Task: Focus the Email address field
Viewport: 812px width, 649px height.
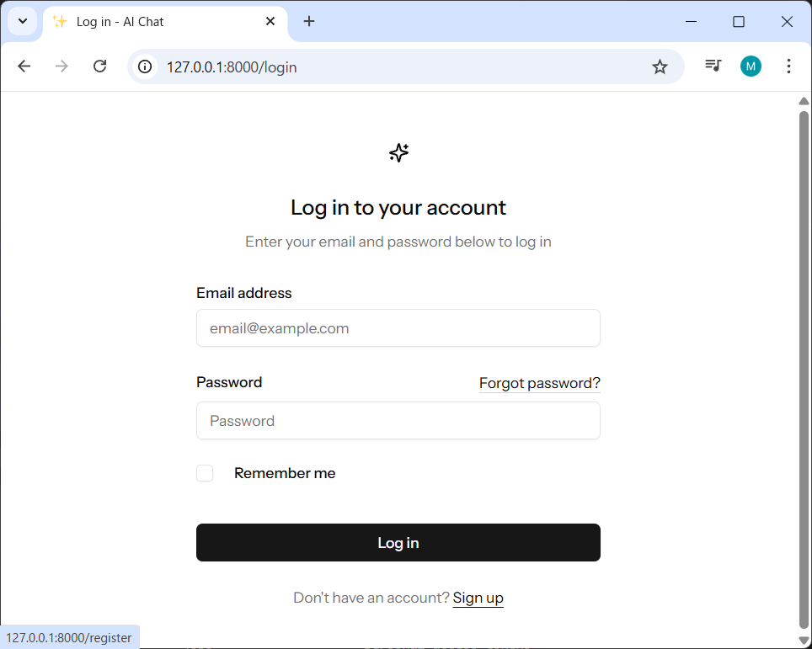Action: 398,328
